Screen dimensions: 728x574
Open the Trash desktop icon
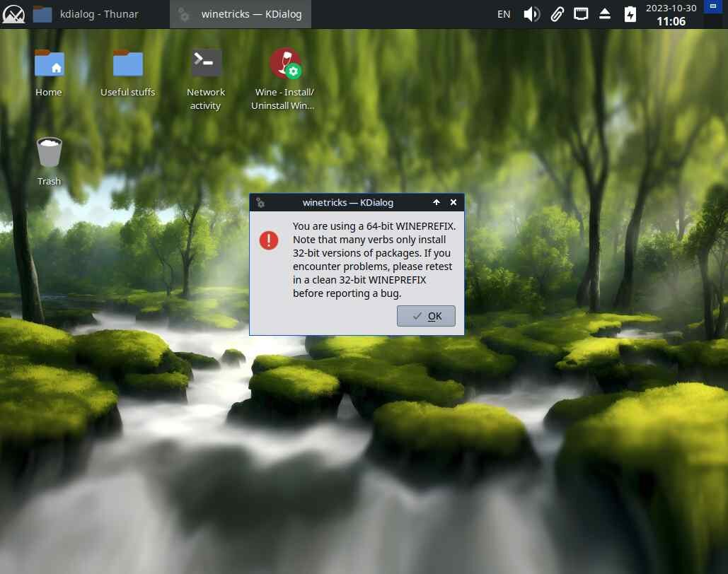[x=49, y=161]
